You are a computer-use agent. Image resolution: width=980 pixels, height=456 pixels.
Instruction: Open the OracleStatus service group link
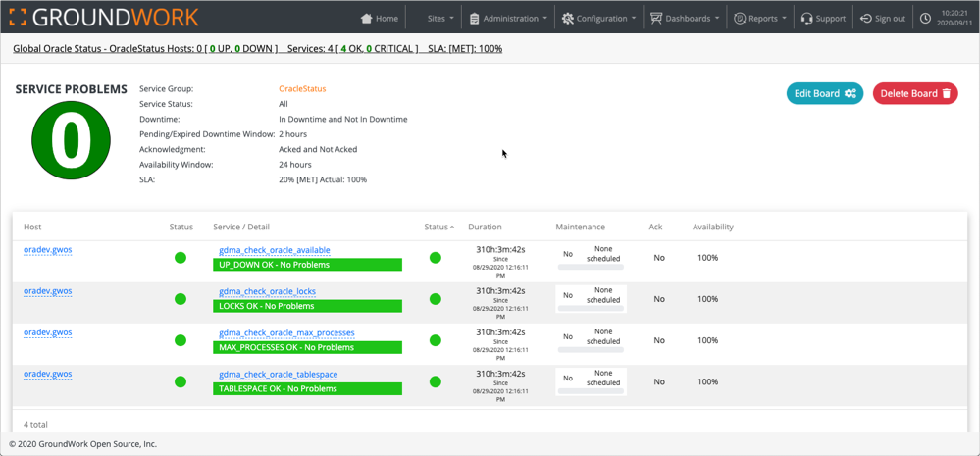point(302,88)
